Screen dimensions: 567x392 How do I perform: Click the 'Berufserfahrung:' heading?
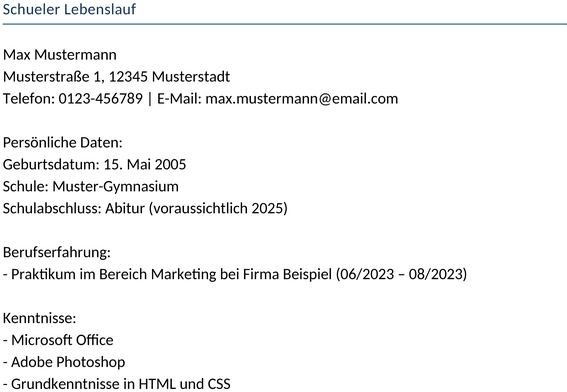pyautogui.click(x=57, y=252)
